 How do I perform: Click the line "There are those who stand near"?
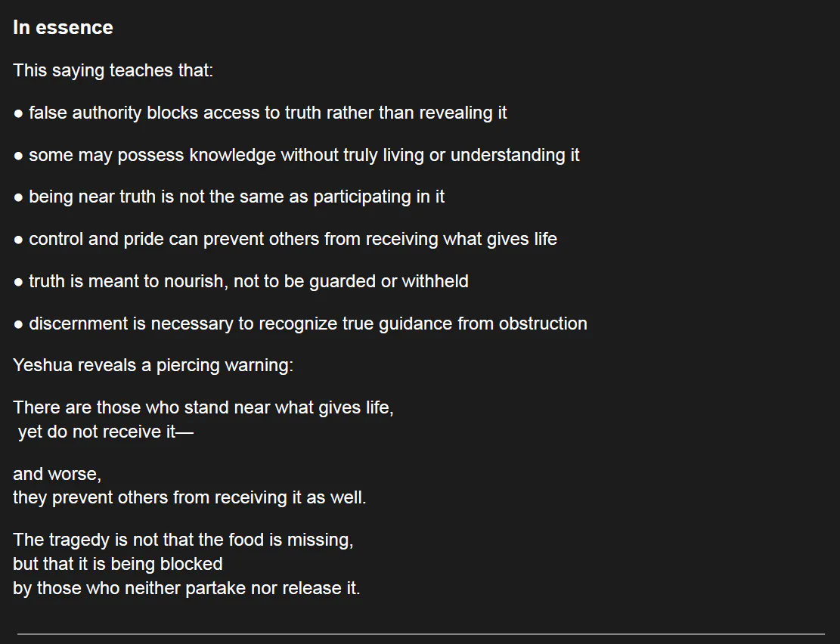click(203, 408)
